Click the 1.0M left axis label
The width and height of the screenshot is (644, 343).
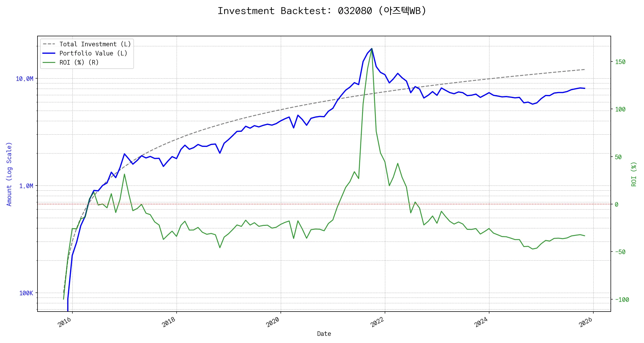[x=26, y=186]
